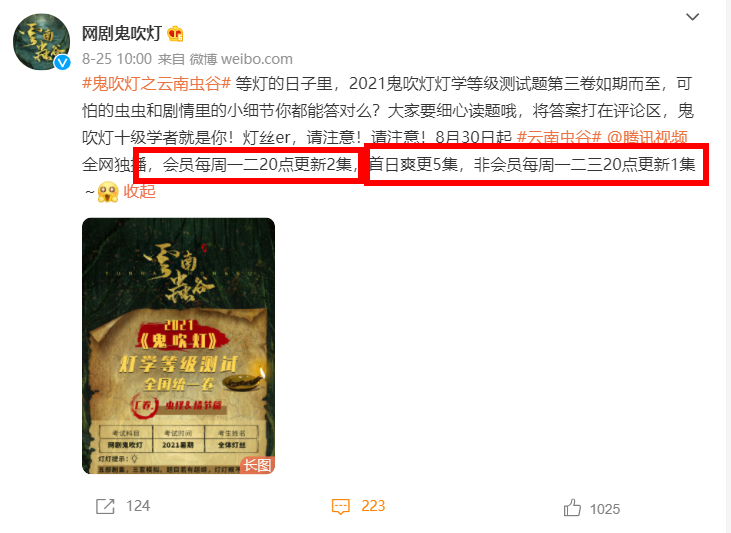
Task: Open the repost icon showing 124
Action: (105, 506)
